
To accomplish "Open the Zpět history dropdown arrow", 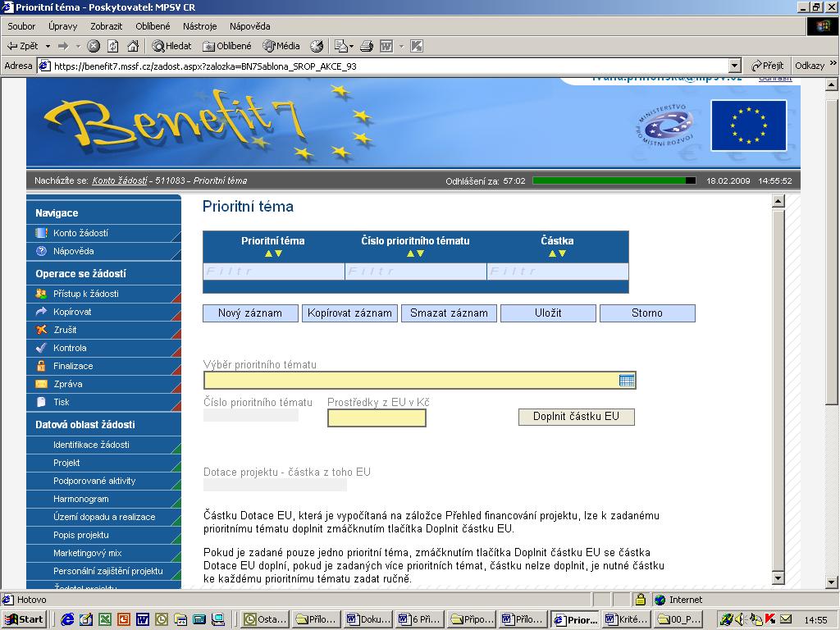I will (x=48, y=47).
